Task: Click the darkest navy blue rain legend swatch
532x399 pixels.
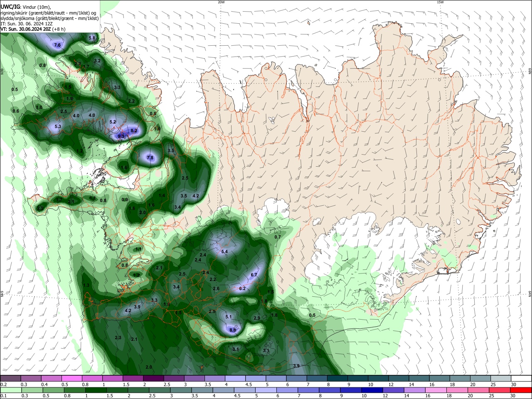Action: pos(371,390)
